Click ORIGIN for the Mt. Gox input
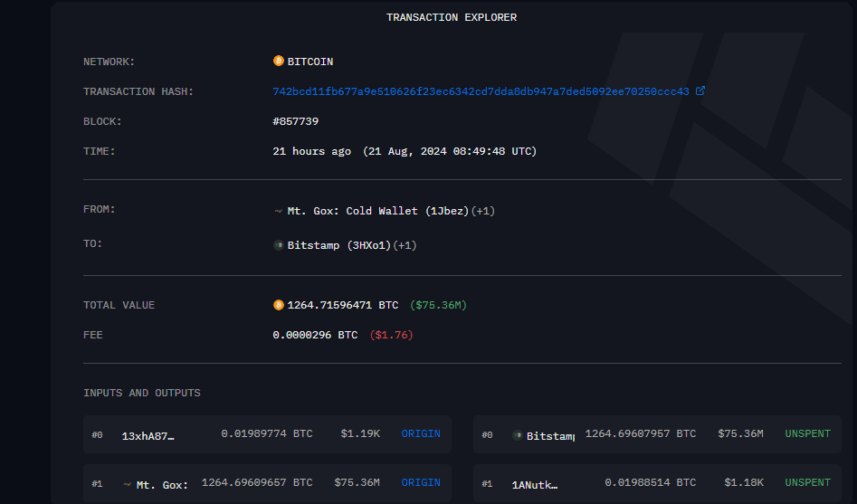857x504 pixels. pos(421,483)
